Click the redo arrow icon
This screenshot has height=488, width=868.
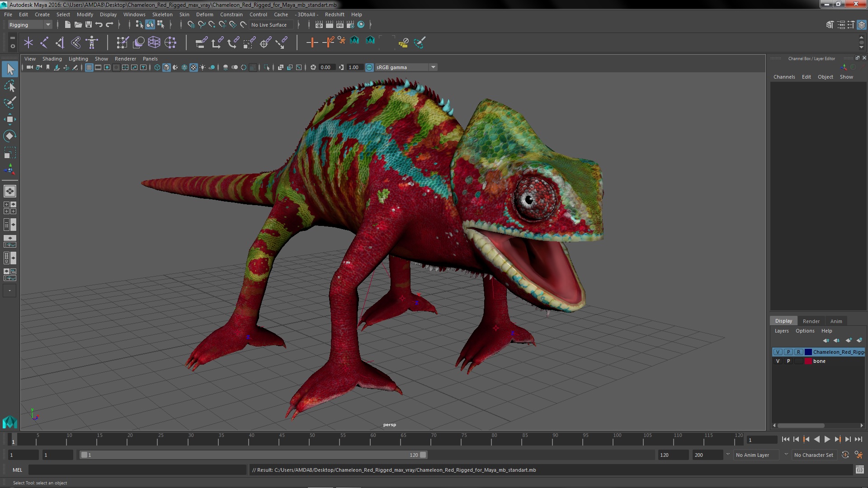coord(109,24)
